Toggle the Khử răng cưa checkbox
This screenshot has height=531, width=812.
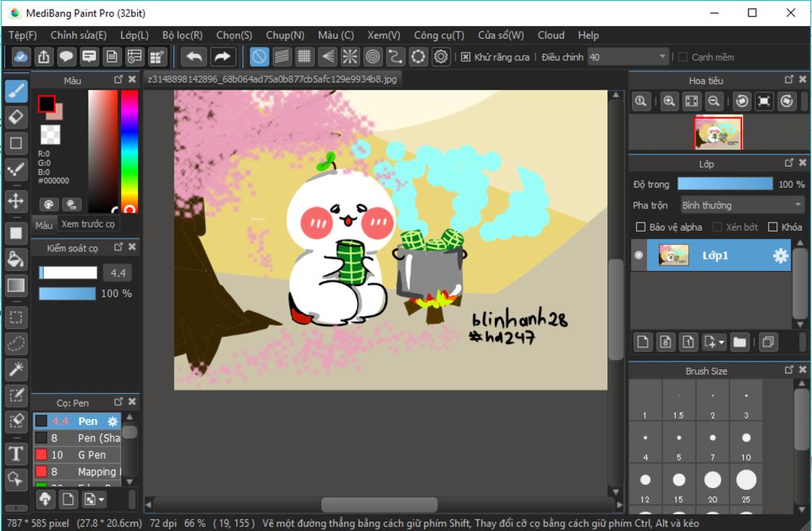[x=466, y=57]
